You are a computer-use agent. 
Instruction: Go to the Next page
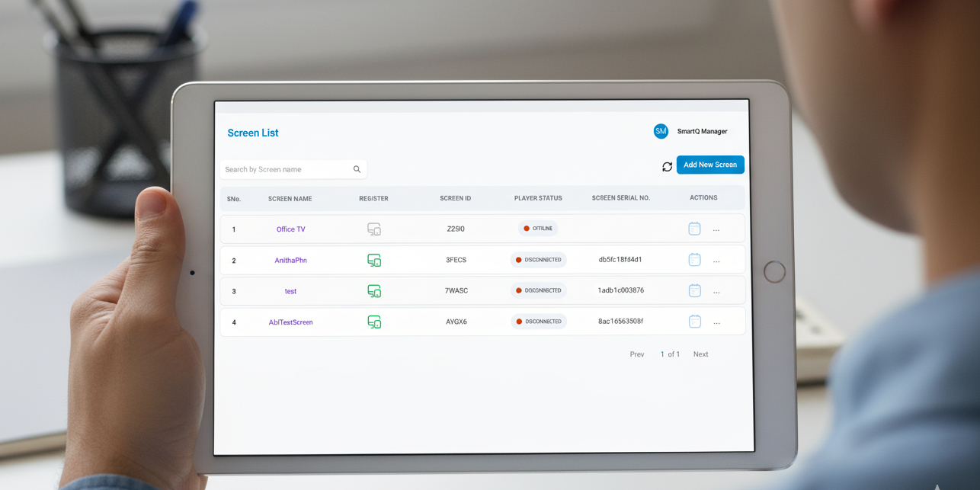point(700,354)
